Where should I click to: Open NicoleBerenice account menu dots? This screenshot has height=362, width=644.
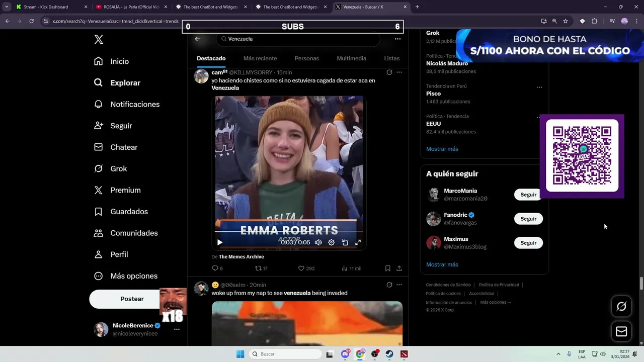click(177, 329)
